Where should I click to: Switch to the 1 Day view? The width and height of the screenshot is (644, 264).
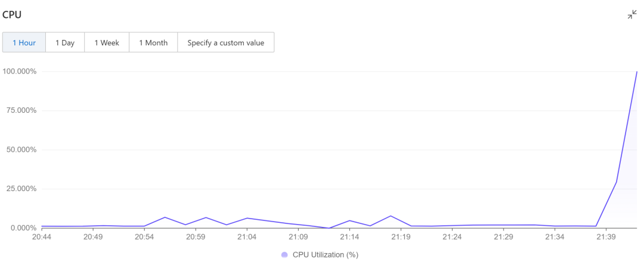click(65, 42)
